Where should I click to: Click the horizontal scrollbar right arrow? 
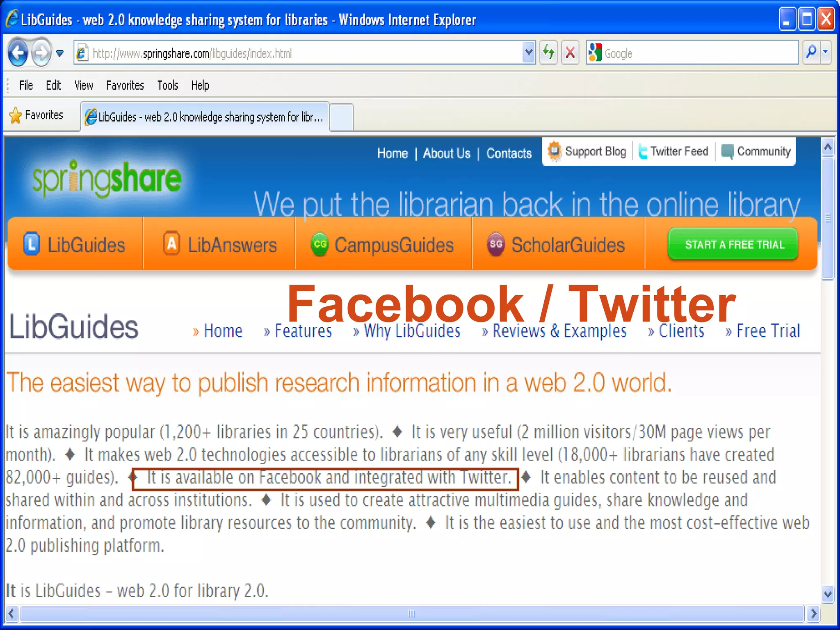813,614
